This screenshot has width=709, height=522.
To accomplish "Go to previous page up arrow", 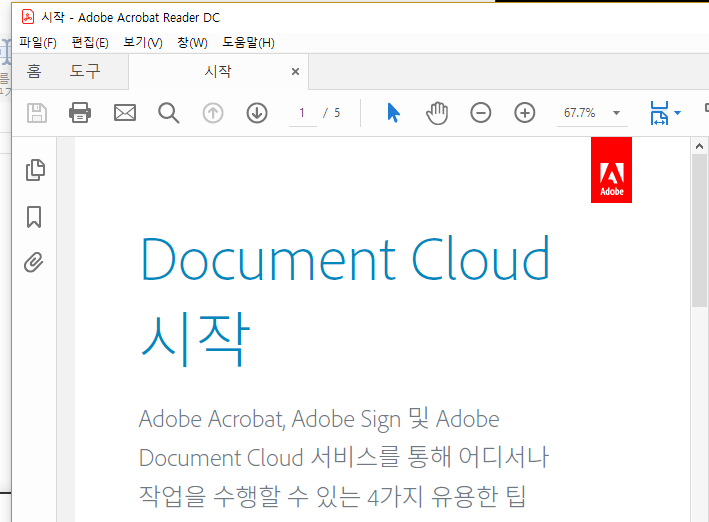I will pos(213,113).
